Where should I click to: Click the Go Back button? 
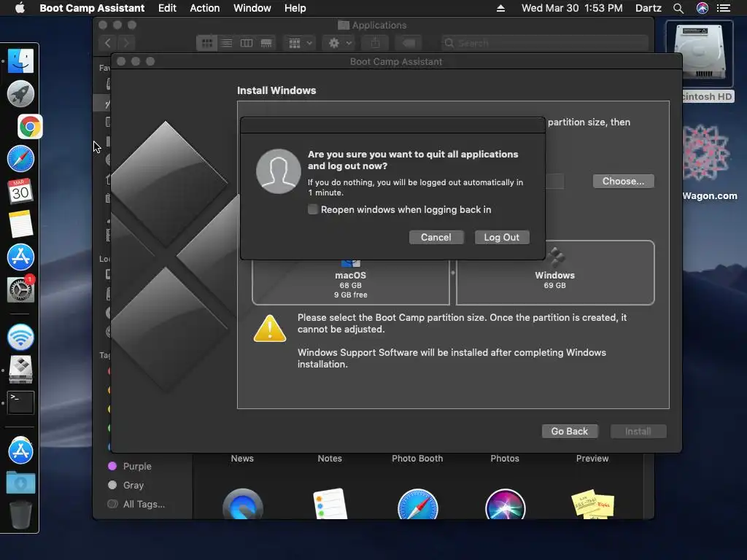coord(569,431)
